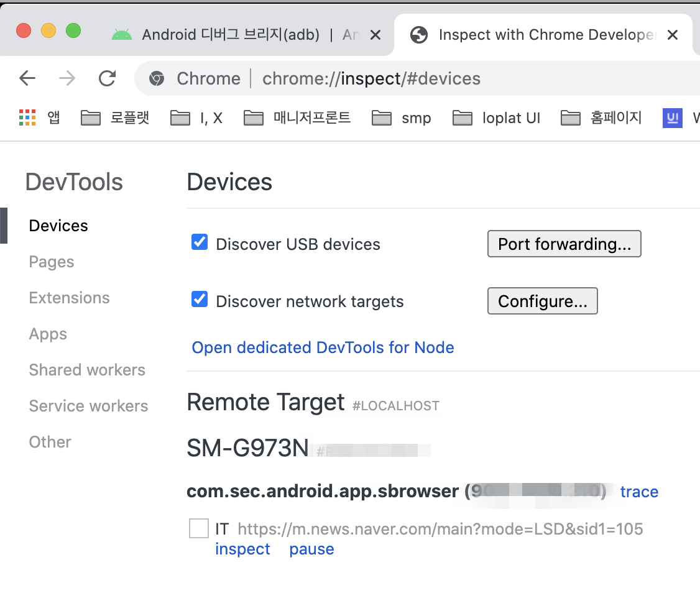
Task: Select Devices in the DevTools sidebar
Action: [58, 226]
